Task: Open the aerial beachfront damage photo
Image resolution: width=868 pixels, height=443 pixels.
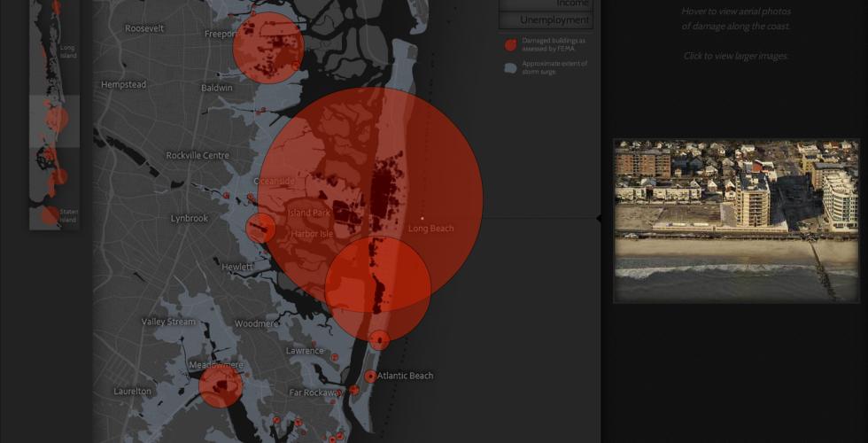Action: pos(736,221)
